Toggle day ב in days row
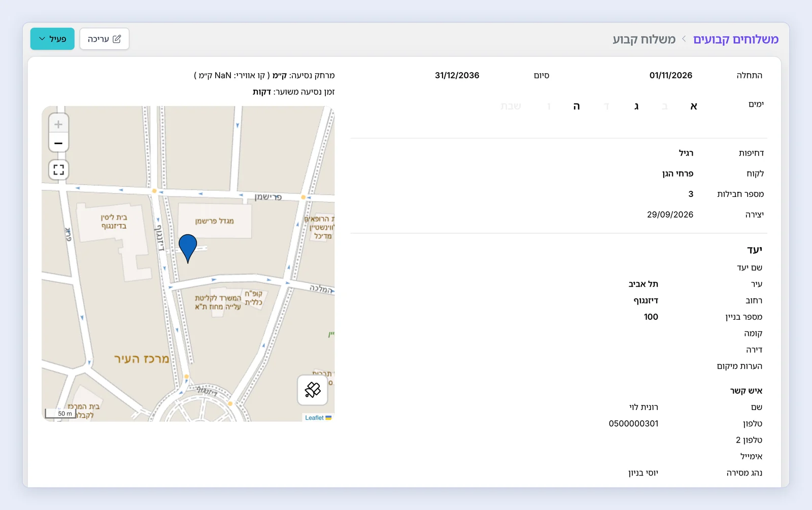Viewport: 812px width, 510px height. coord(664,106)
